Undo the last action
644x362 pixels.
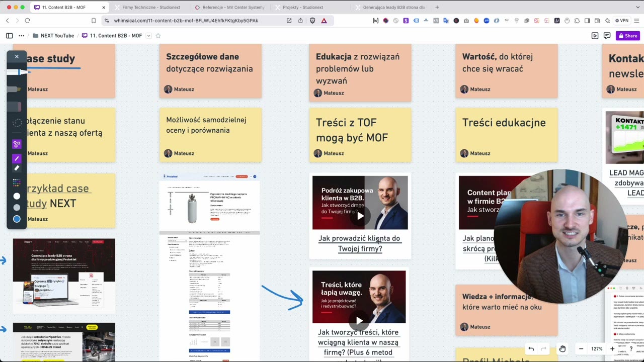(531, 349)
